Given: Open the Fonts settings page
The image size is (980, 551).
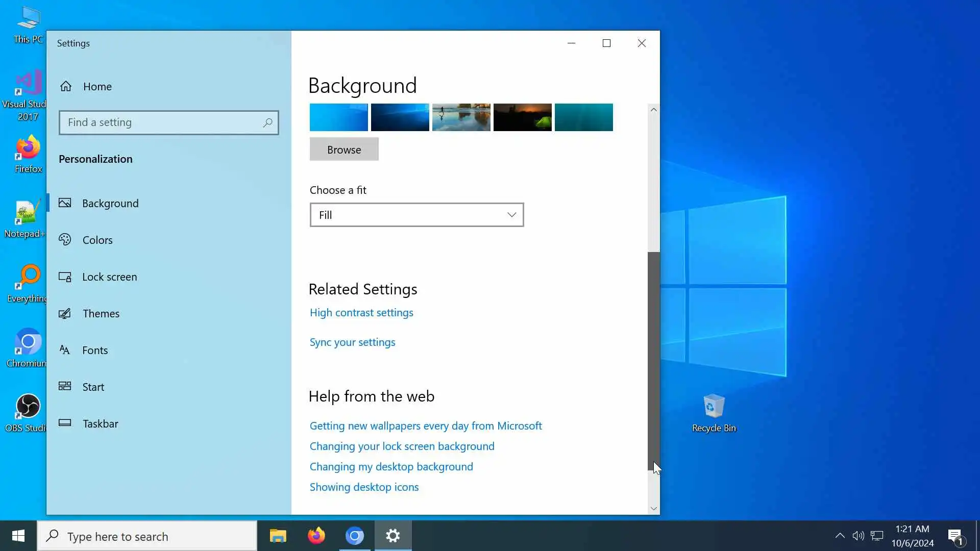Looking at the screenshot, I should [x=95, y=350].
